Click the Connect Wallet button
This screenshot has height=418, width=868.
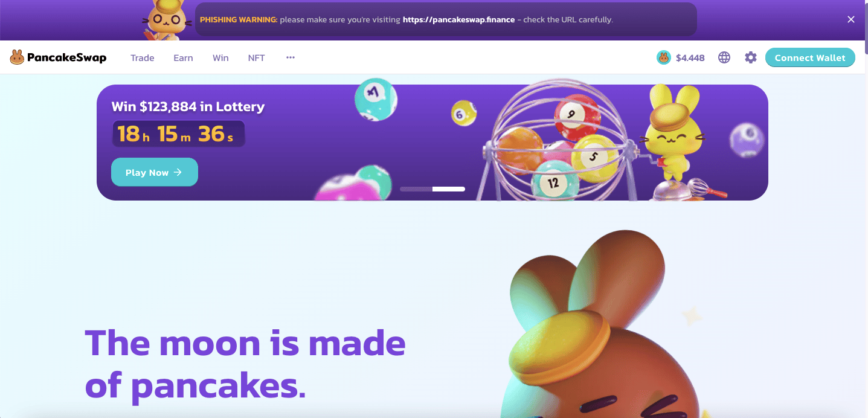(810, 57)
